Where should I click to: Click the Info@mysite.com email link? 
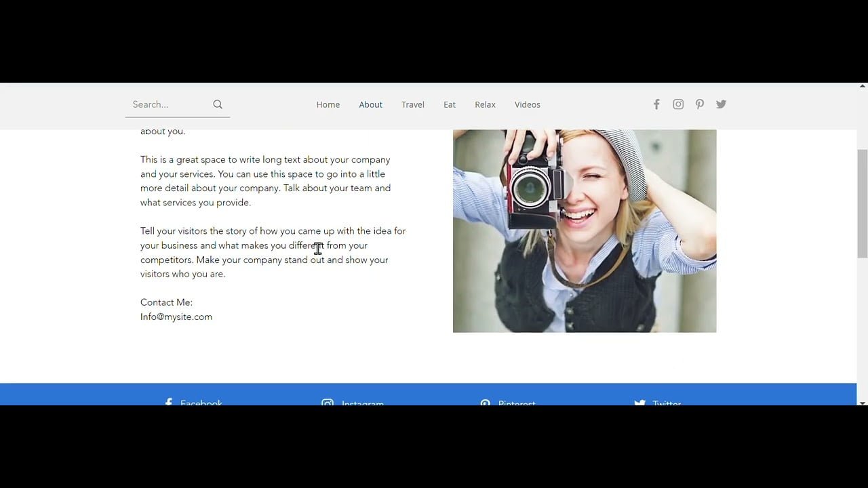coord(176,317)
